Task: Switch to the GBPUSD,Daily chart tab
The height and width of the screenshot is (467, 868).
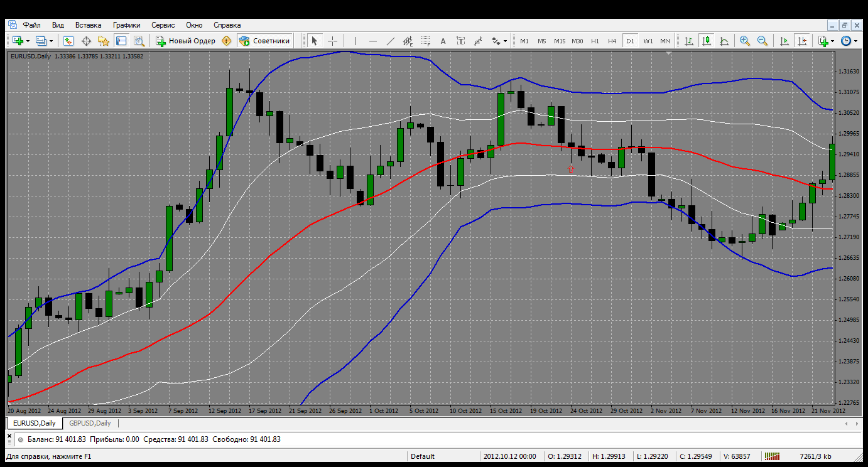Action: click(x=90, y=424)
